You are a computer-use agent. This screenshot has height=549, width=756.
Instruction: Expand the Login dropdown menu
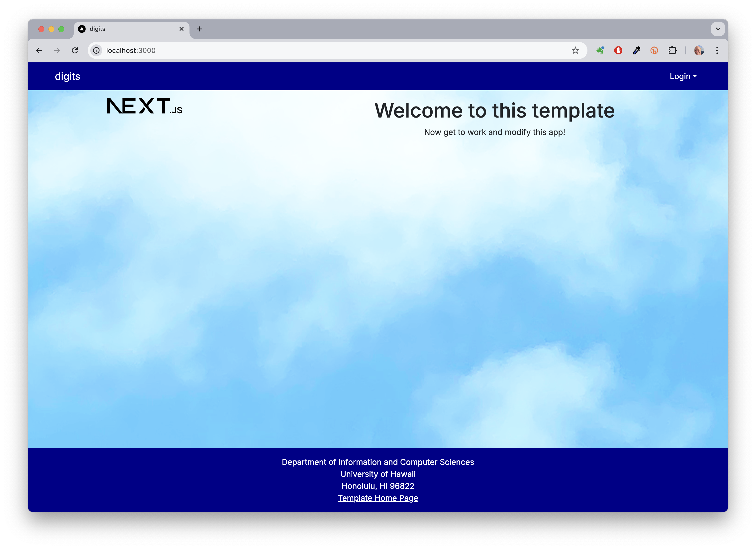683,76
